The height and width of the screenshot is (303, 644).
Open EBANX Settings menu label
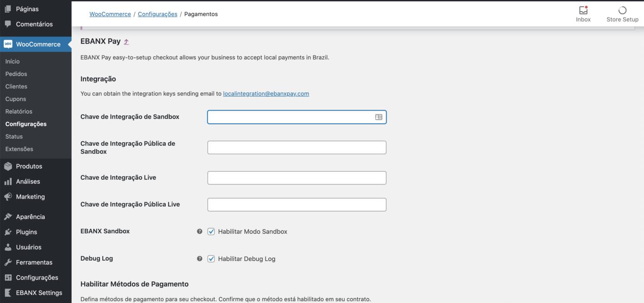[x=39, y=293]
